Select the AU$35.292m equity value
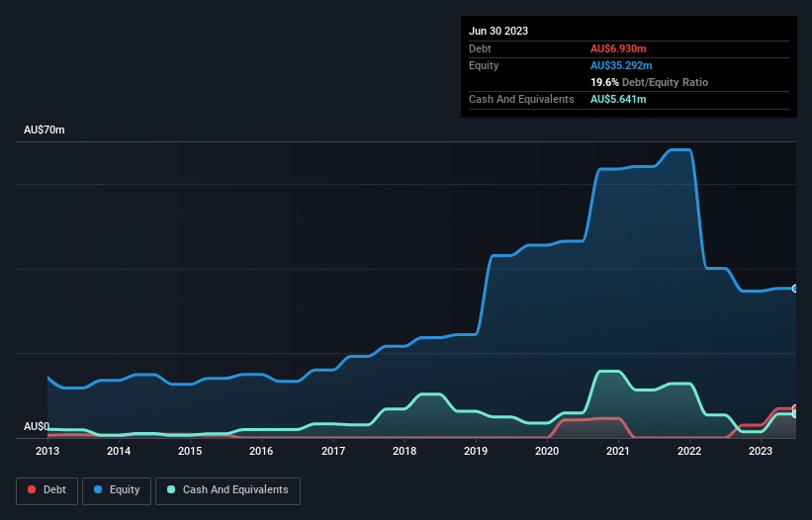Screen dimensions: 812x520 pyautogui.click(x=621, y=65)
